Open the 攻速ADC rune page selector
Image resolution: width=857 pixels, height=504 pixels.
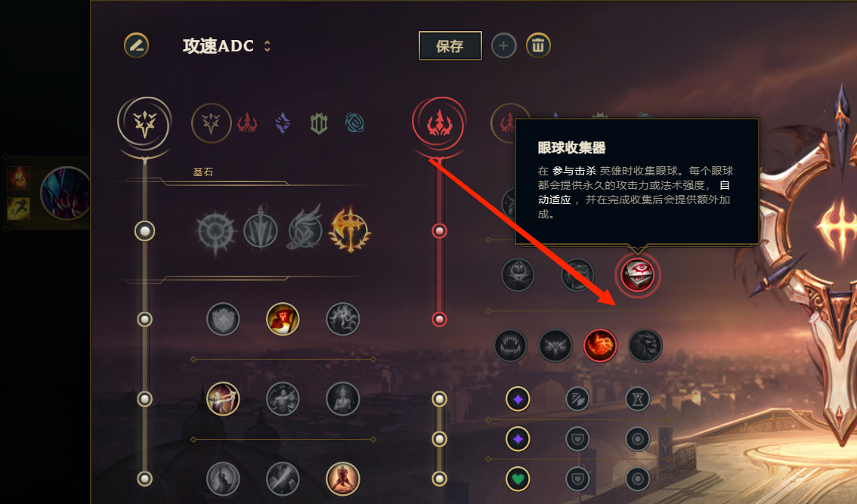[x=226, y=46]
